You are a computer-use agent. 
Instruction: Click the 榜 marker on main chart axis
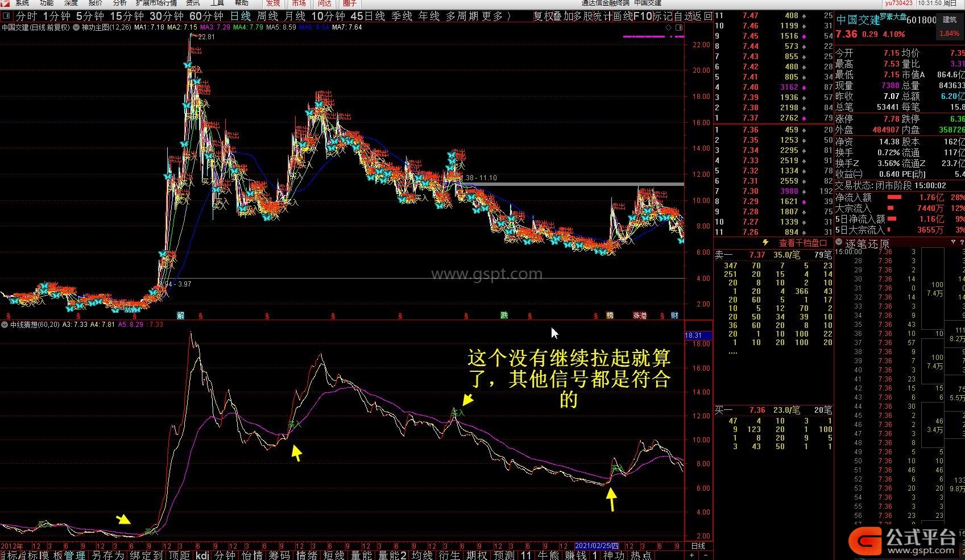click(x=610, y=316)
